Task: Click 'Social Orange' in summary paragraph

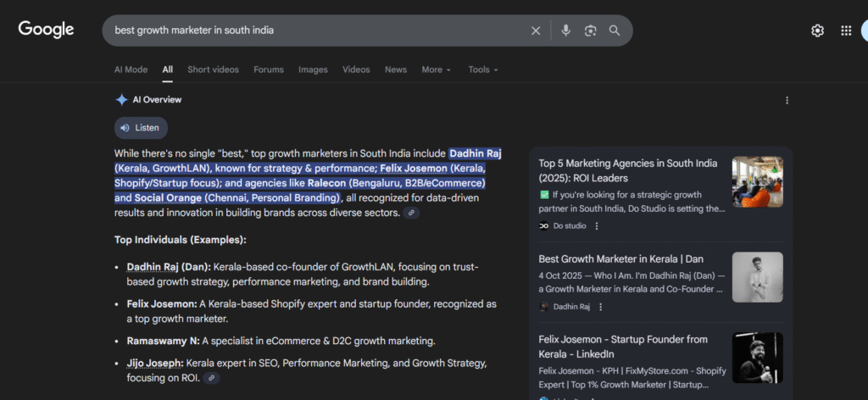Action: (168, 197)
